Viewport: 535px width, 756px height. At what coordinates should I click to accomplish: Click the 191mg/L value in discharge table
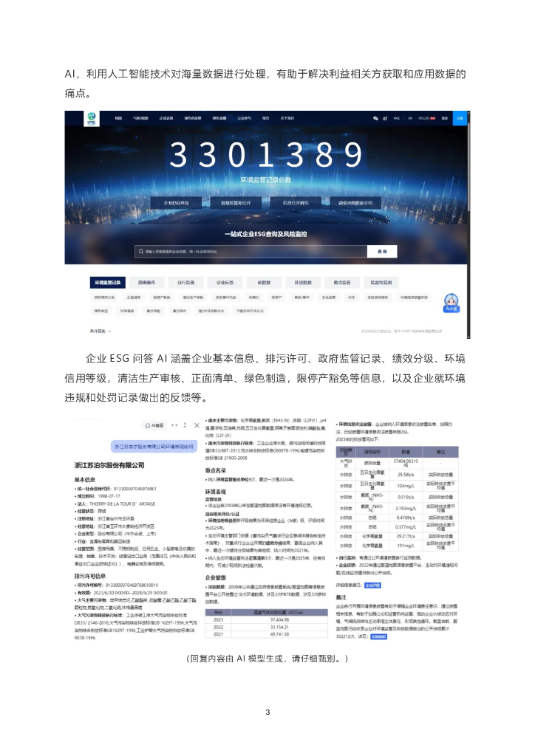[406, 546]
